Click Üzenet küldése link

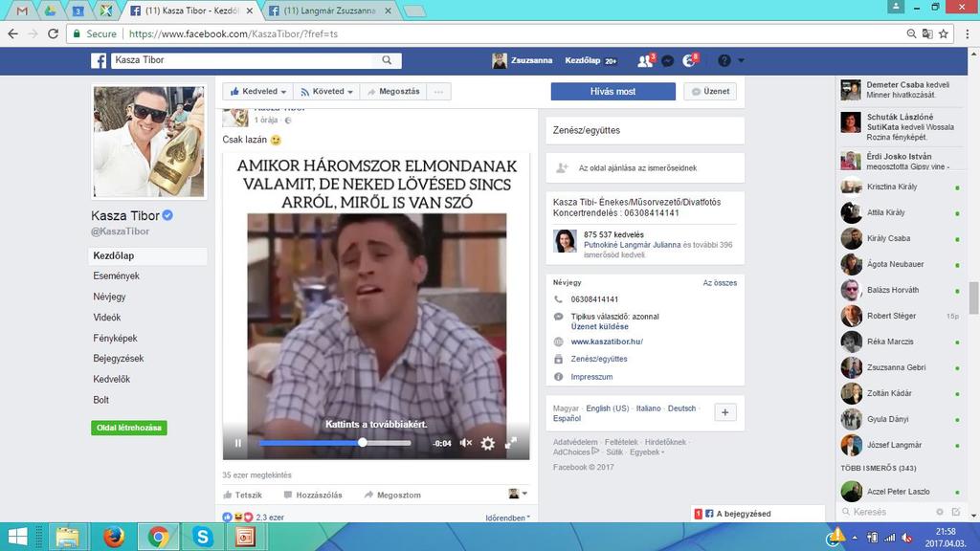tap(599, 327)
